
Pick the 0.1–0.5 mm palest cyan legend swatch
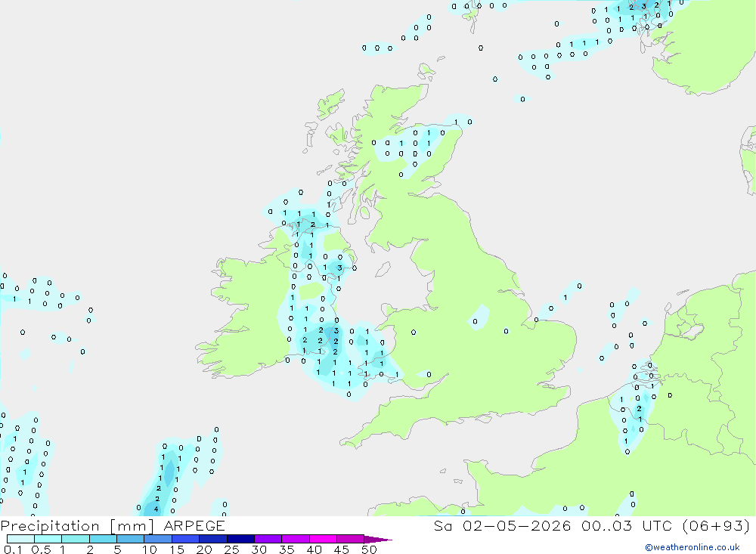point(20,539)
